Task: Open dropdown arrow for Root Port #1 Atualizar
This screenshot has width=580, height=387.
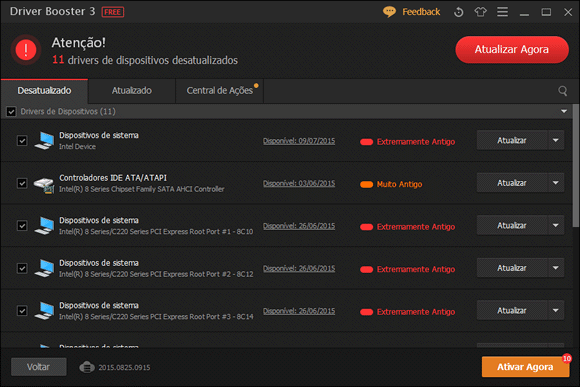Action: [556, 225]
